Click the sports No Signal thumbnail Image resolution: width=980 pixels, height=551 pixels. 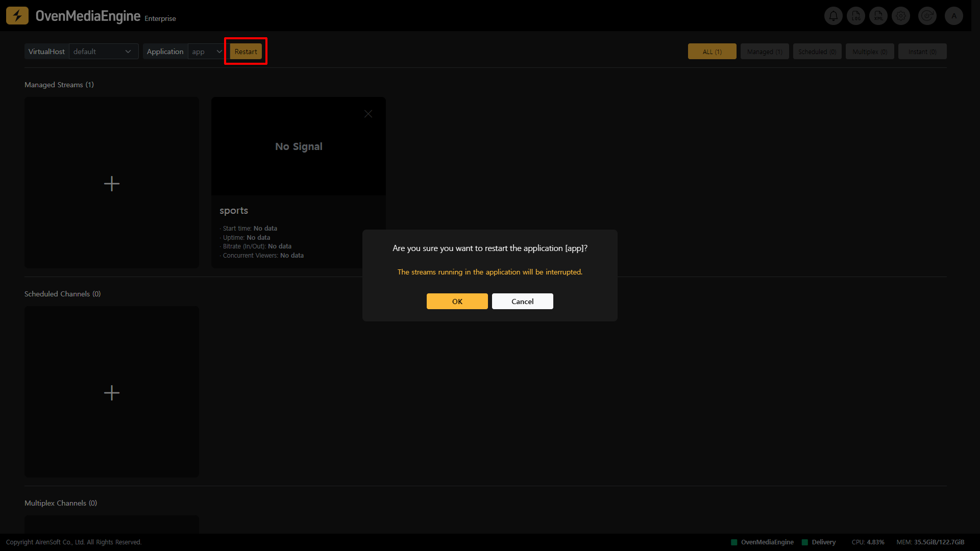(299, 147)
